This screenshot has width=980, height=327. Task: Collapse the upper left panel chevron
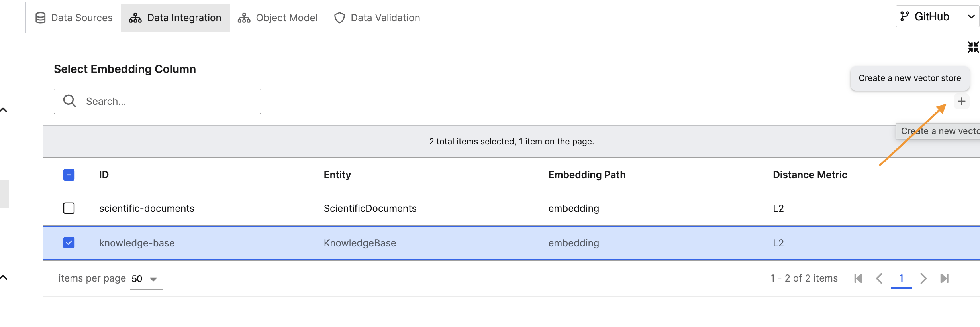tap(4, 110)
